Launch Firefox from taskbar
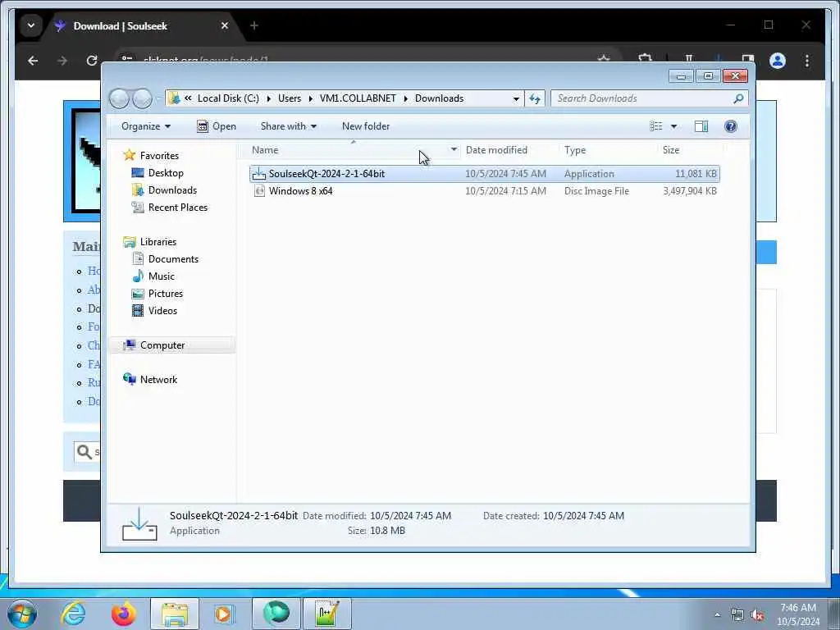Screen dimensions: 840x630 click(123, 614)
